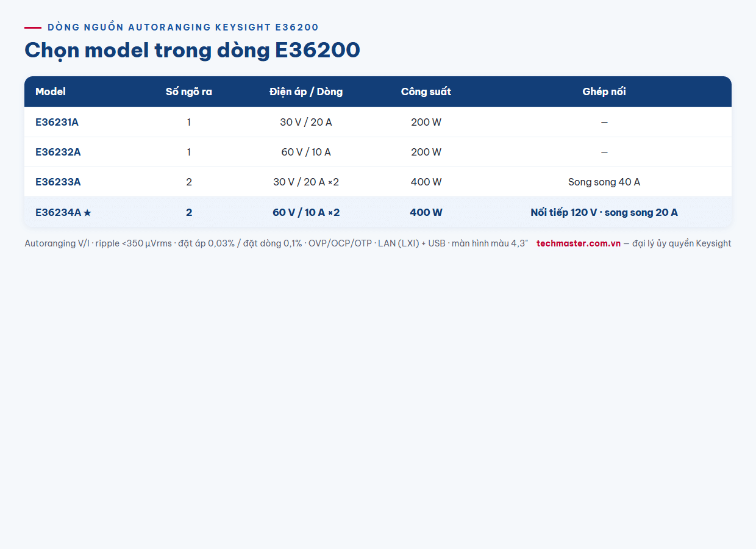Image resolution: width=756 pixels, height=549 pixels.
Task: Click the 30 V / 20 A ×2 cell
Action: (306, 182)
